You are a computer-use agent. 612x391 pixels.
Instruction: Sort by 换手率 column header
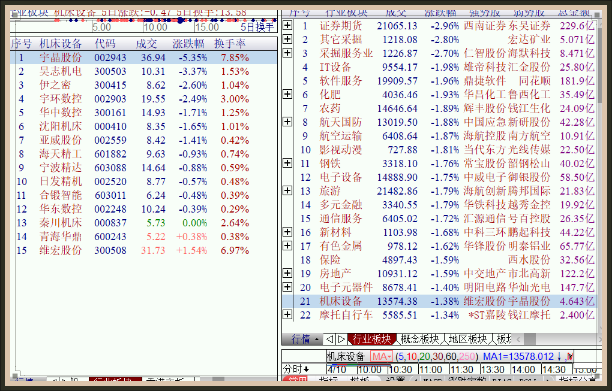[230, 43]
